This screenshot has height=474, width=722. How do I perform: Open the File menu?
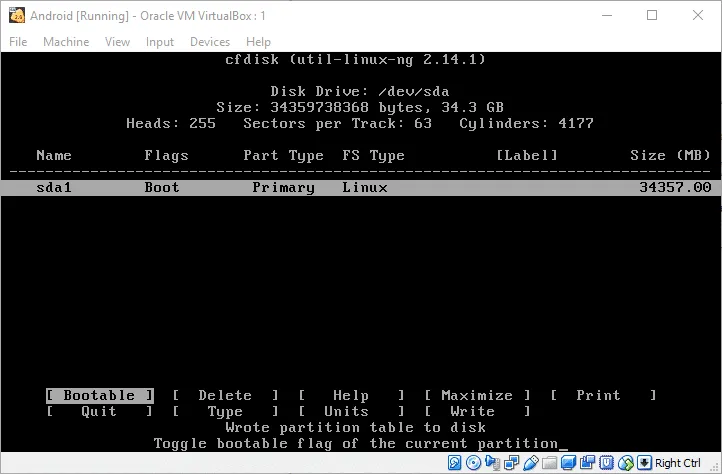point(18,42)
